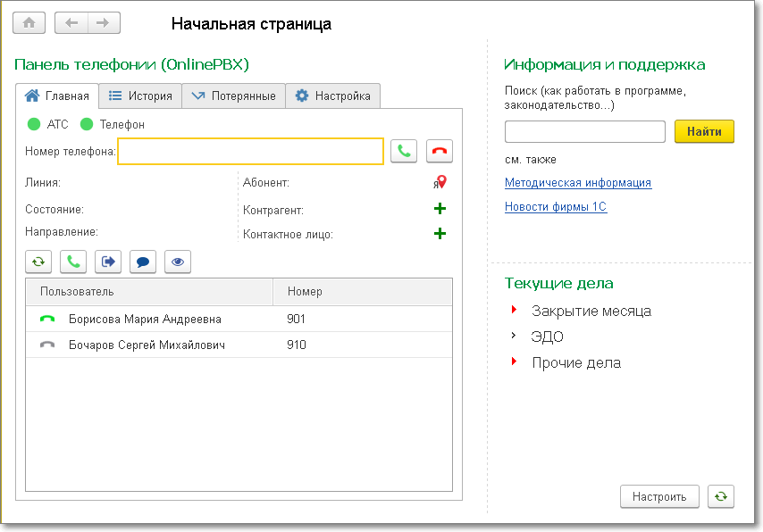Refresh the user list above the table
Screen dimensions: 763x532
(x=38, y=262)
